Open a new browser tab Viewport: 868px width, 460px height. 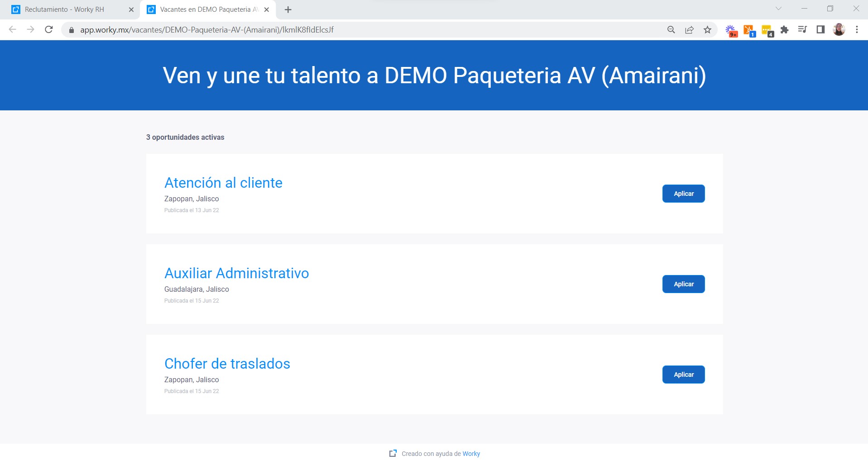(288, 9)
